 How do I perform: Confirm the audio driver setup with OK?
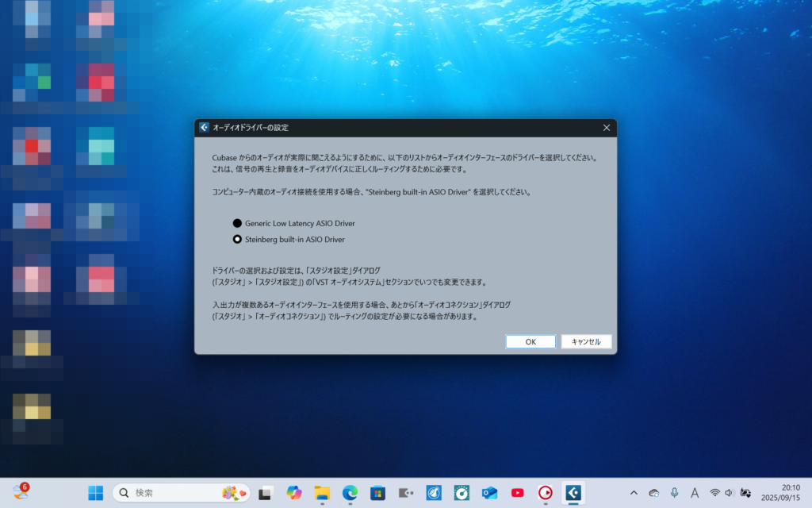click(530, 341)
